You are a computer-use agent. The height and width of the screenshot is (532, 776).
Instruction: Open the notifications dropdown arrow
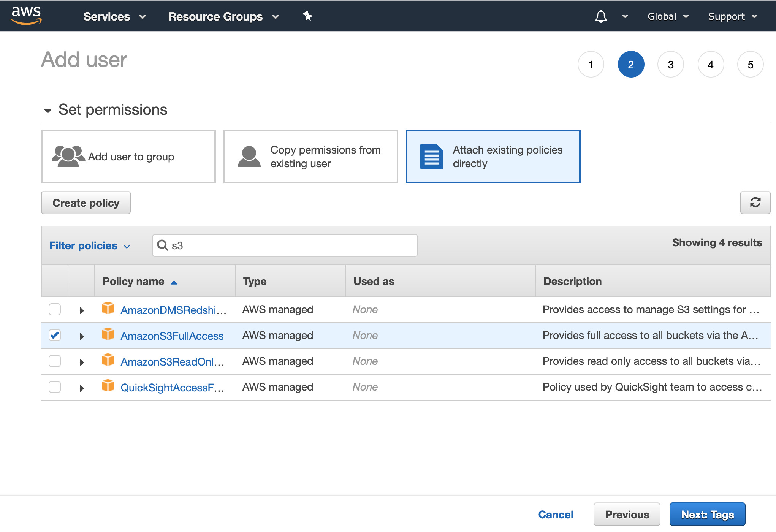tap(625, 17)
